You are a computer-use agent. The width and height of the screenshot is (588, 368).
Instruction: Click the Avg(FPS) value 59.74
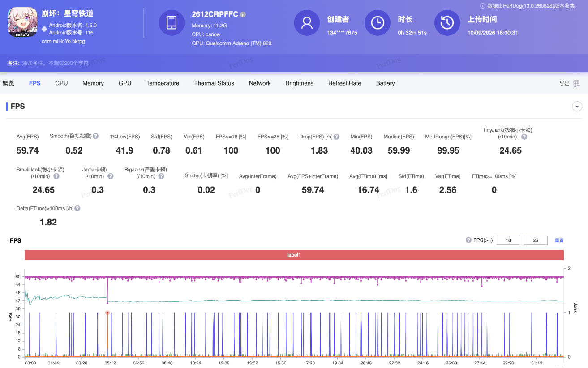(x=27, y=150)
